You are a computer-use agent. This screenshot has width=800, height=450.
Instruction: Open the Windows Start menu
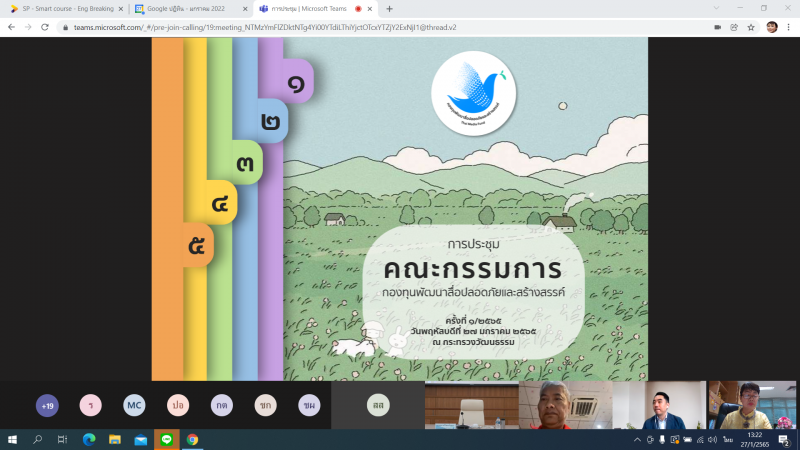pos(12,439)
